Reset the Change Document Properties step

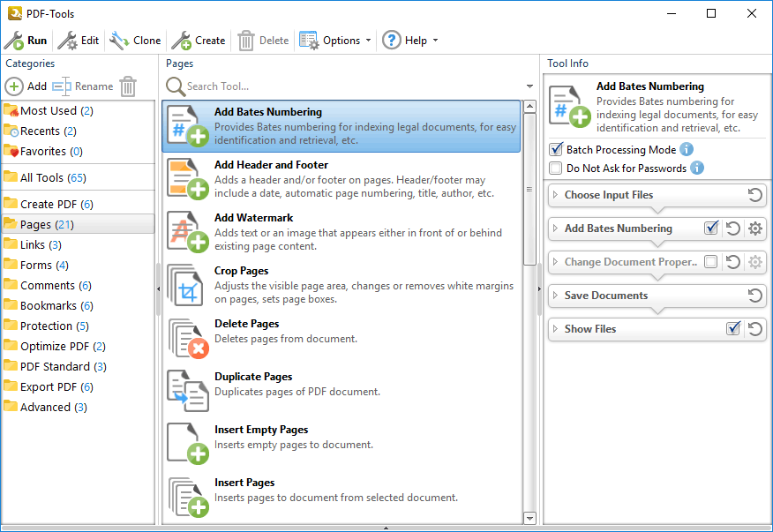click(733, 262)
